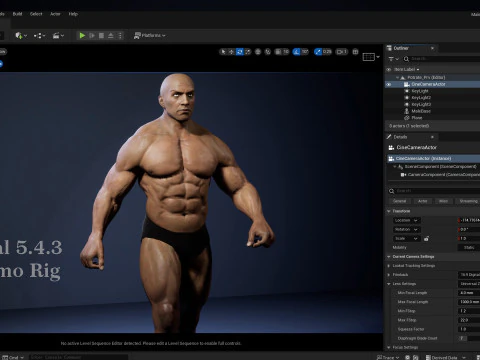Image resolution: width=480 pixels, height=360 pixels.
Task: Select KeyLight3 in Outliner
Action: [x=421, y=104]
